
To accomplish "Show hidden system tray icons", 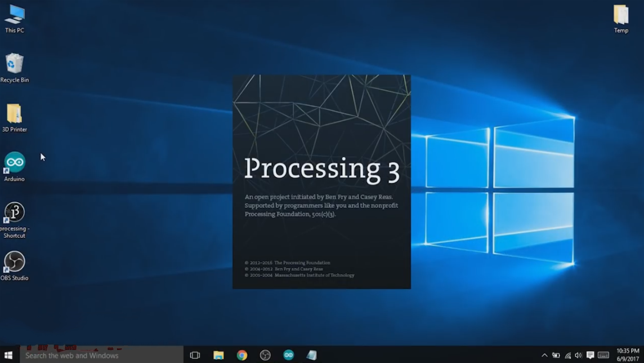I will coord(544,355).
